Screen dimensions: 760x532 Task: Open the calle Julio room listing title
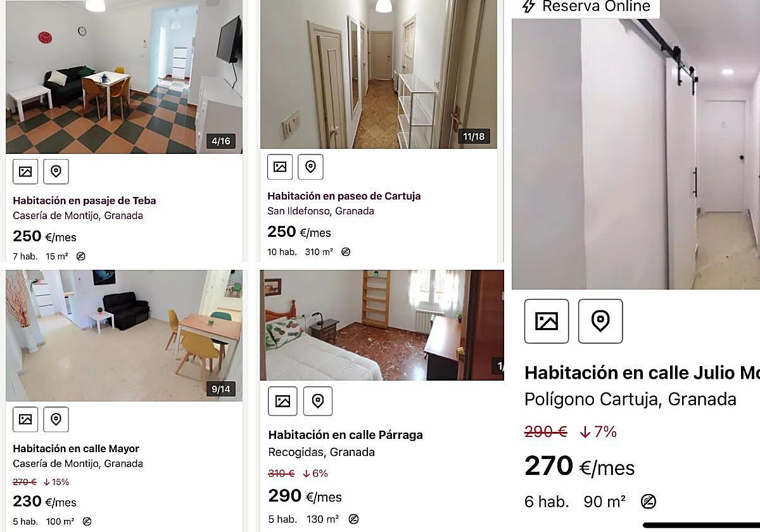coord(642,372)
